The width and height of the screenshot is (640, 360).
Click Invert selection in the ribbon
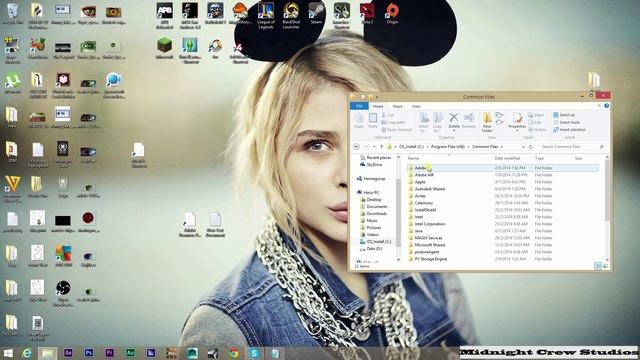(569, 130)
